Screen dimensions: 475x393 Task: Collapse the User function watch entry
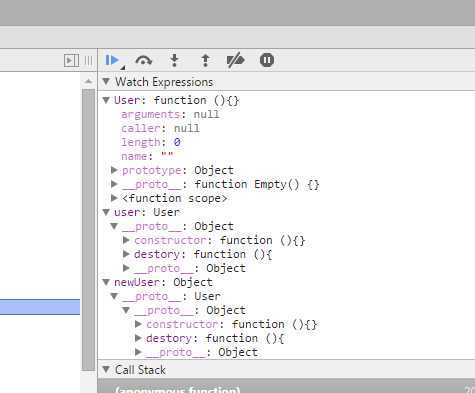coord(106,100)
